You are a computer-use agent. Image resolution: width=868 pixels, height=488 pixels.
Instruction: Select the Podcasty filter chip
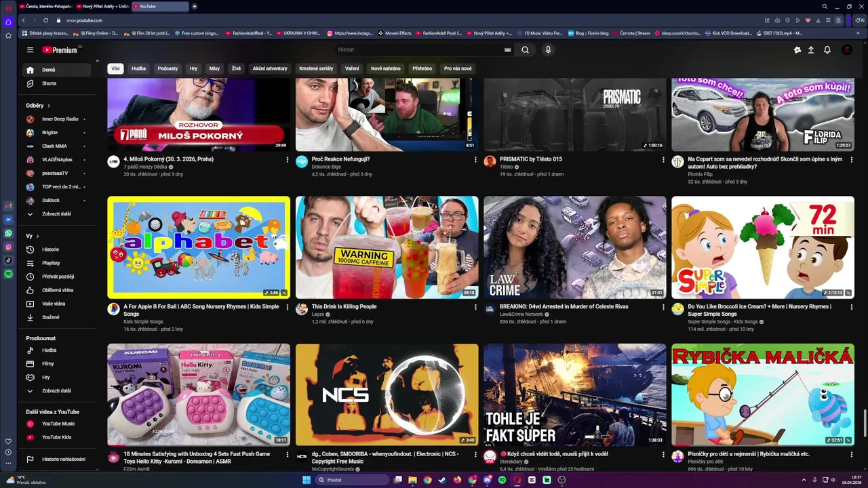pyautogui.click(x=167, y=68)
